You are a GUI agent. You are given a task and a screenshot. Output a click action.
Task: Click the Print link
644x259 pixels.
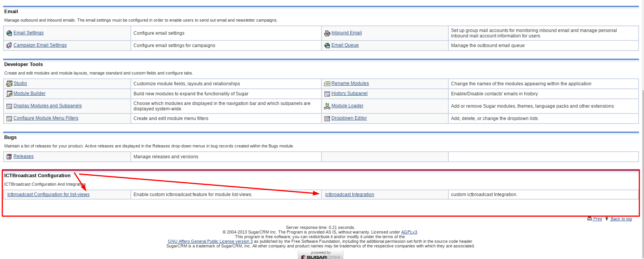[x=597, y=219]
